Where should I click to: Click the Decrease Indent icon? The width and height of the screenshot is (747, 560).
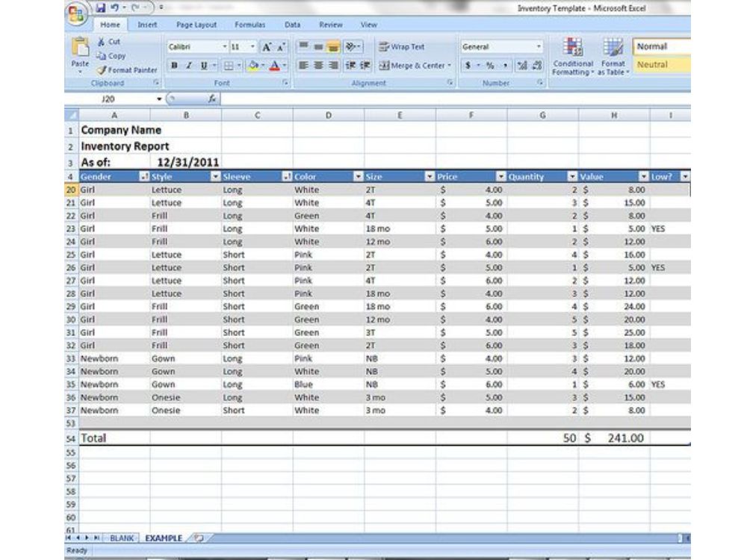[350, 66]
